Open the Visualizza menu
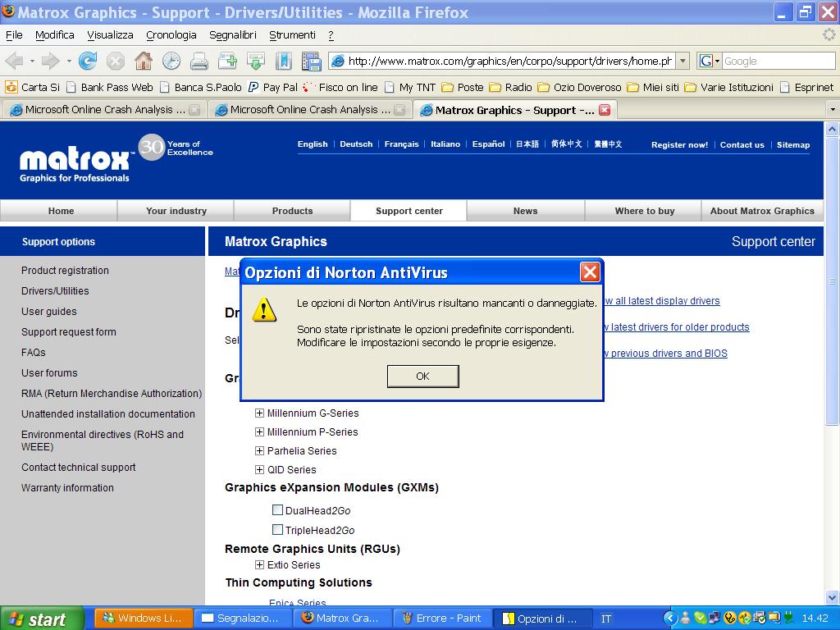840x630 pixels. [111, 34]
